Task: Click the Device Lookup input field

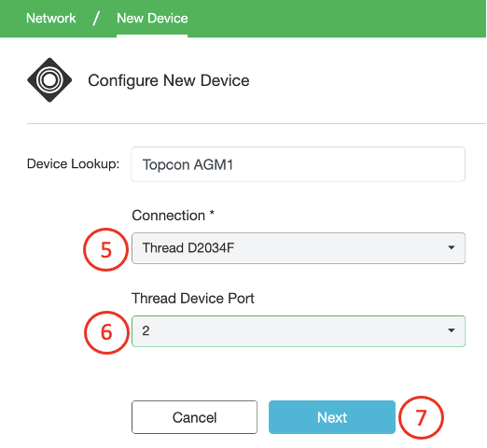Action: (298, 164)
